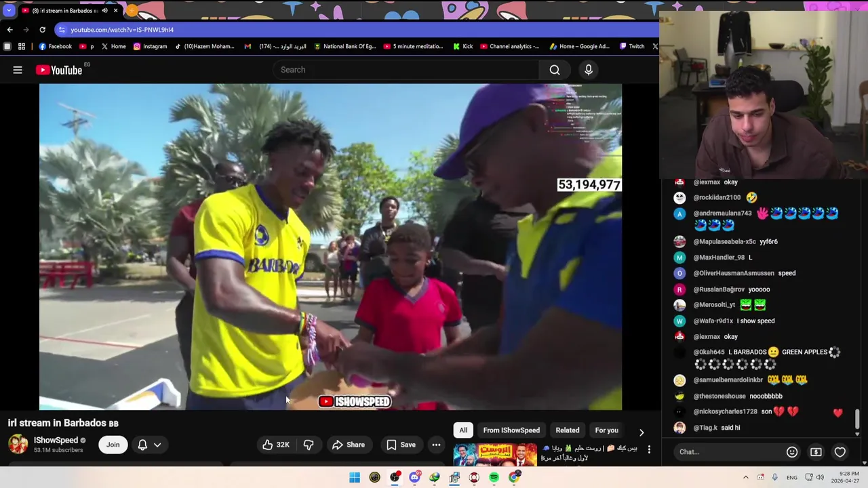
Task: Dislike the video with thumbs down
Action: tap(309, 445)
